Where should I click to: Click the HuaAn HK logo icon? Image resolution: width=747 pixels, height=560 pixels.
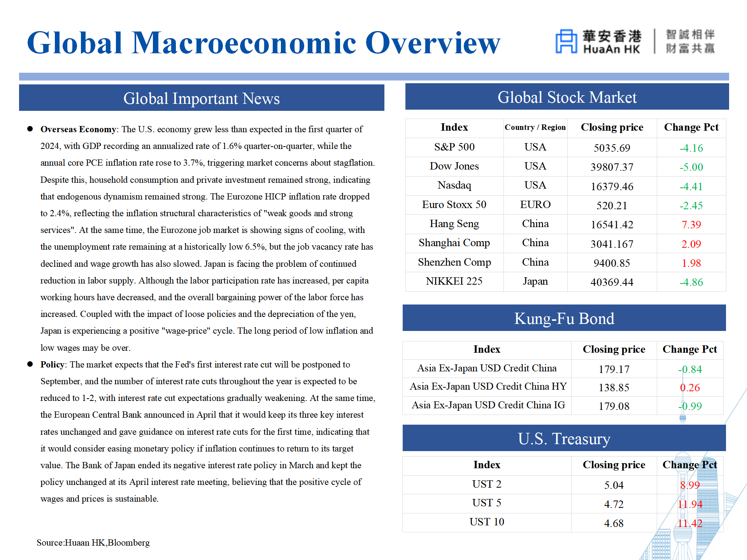coord(566,41)
